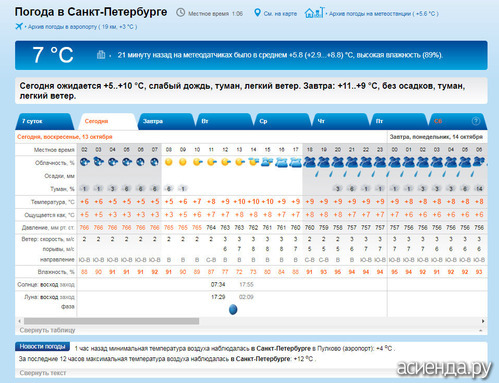This screenshot has width=499, height=383.
Task: Click the clock icon beside Местное время
Action: pos(180,13)
